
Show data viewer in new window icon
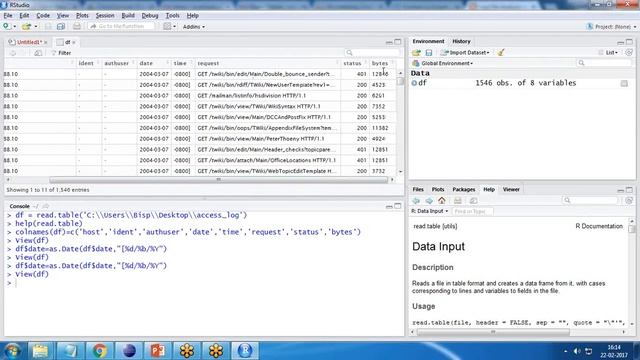(x=38, y=53)
